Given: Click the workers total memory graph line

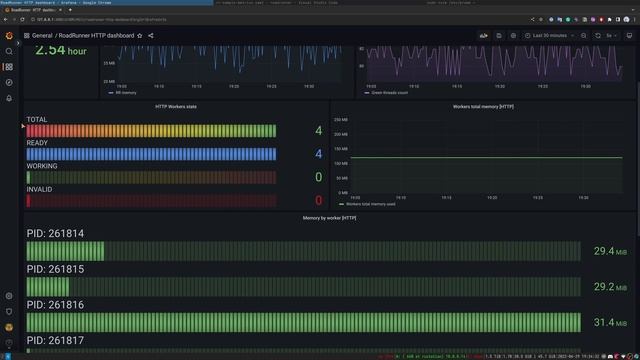Looking at the screenshot, I should click(487, 157).
